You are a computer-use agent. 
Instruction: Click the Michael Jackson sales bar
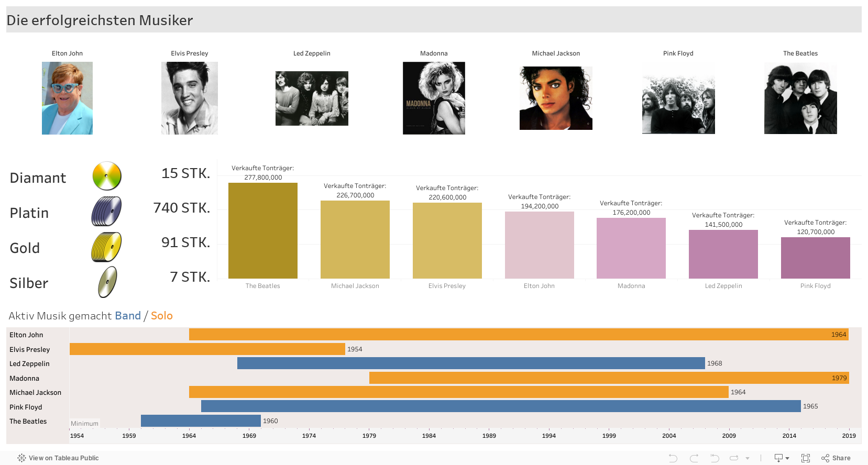[x=355, y=239]
